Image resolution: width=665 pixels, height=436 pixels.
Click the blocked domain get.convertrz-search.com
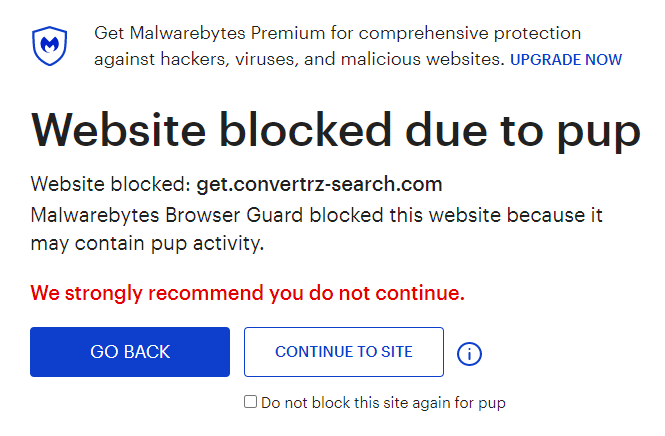[x=319, y=185]
